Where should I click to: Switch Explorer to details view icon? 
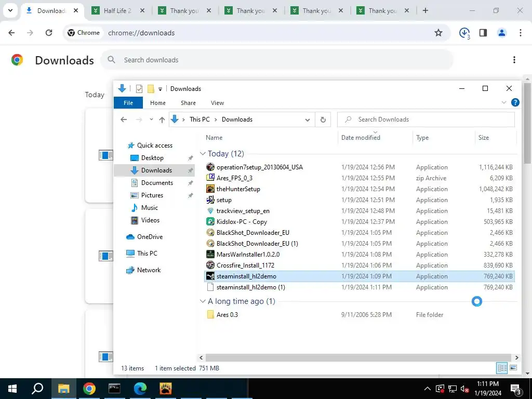tap(502, 368)
